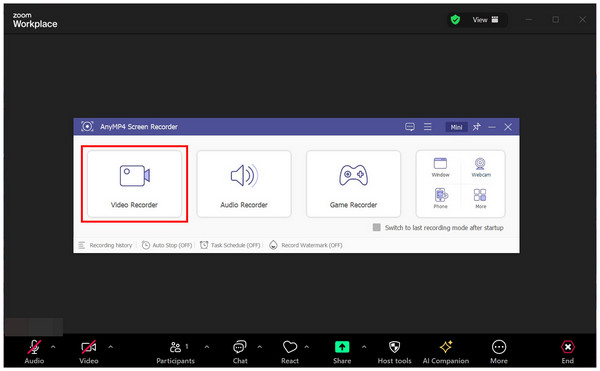This screenshot has height=371, width=600.
Task: Open the Game Recorder mode
Action: tap(353, 184)
